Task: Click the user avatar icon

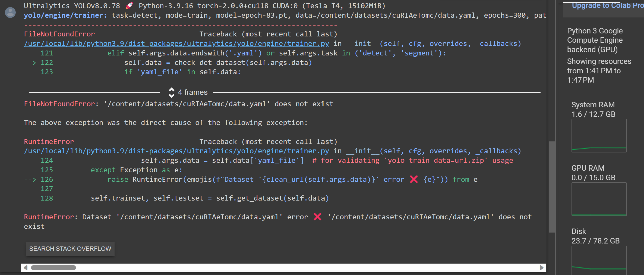Action: coord(10,12)
